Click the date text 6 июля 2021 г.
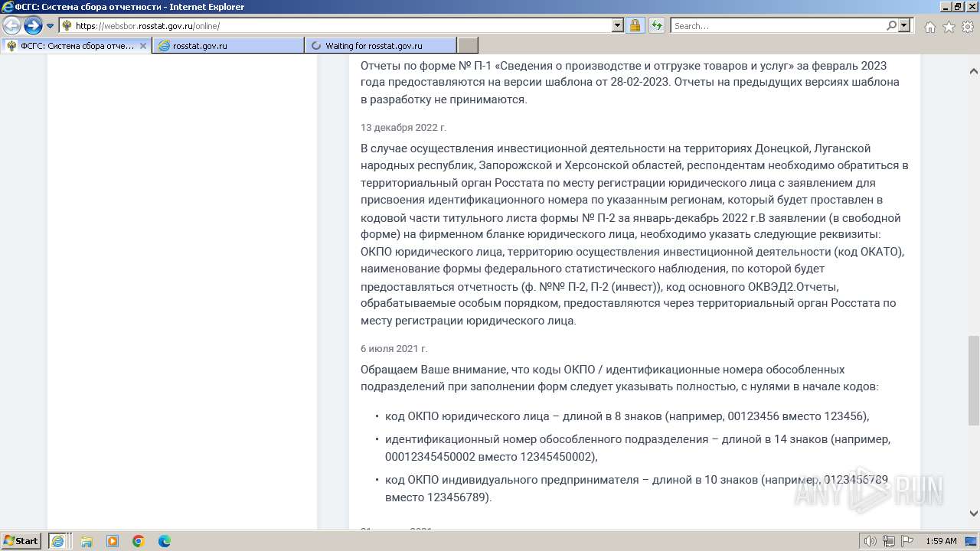The width and height of the screenshot is (980, 551). click(394, 348)
